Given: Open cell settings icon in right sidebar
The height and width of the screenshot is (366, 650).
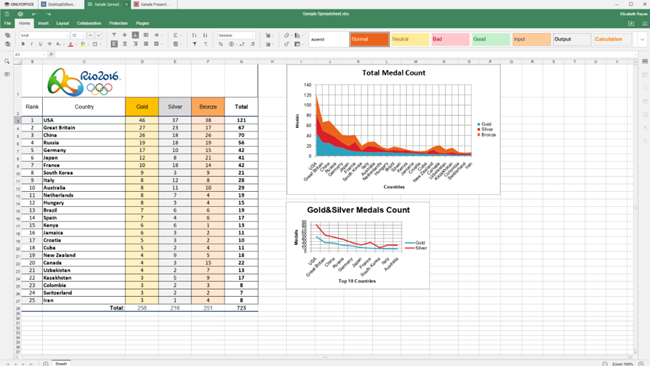Looking at the screenshot, I should coord(645,61).
